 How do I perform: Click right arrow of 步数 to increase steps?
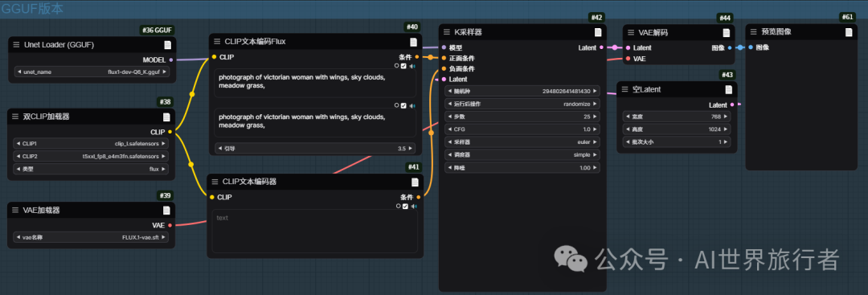point(596,117)
